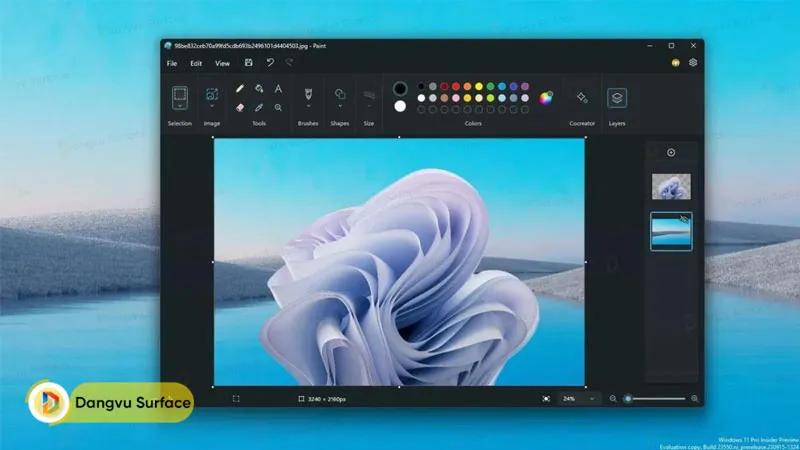
Task: Minimize the Paint window
Action: tap(649, 45)
